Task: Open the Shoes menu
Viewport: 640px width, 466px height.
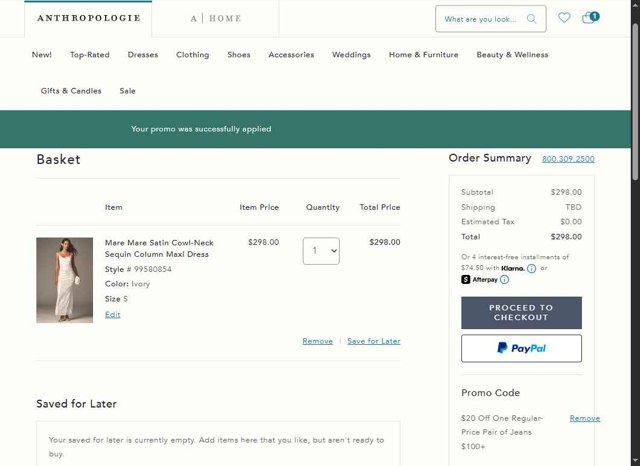Action: (x=239, y=55)
